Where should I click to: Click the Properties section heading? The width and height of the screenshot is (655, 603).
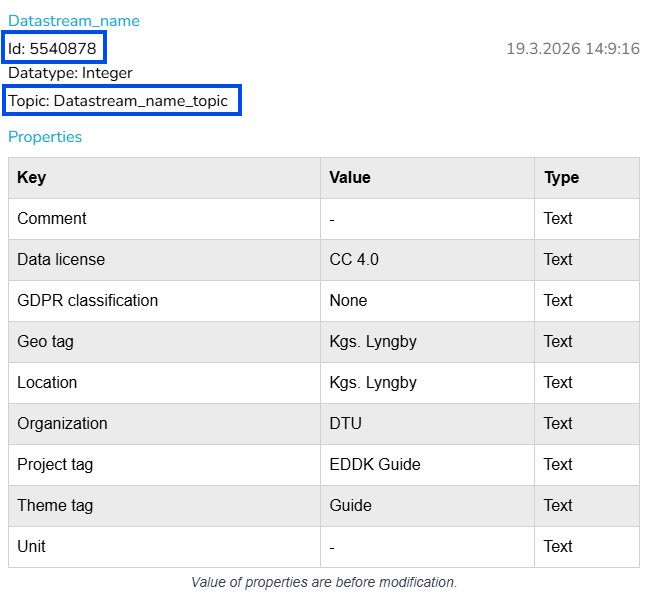[x=45, y=137]
